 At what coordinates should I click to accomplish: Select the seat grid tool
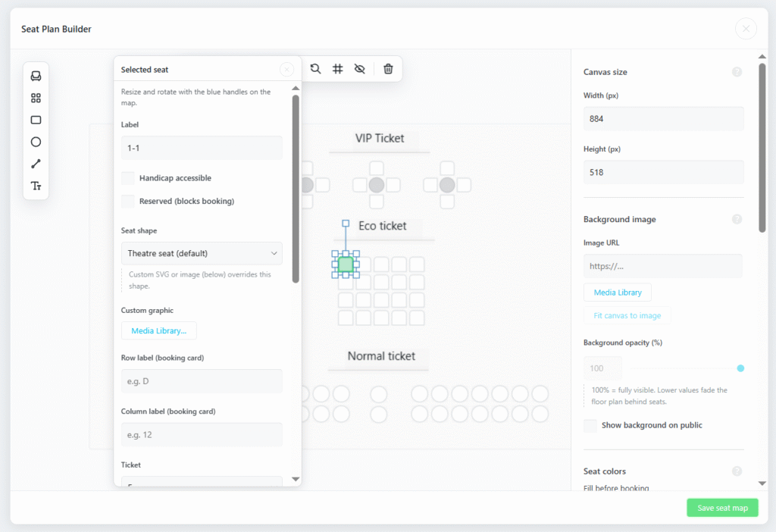pyautogui.click(x=36, y=98)
